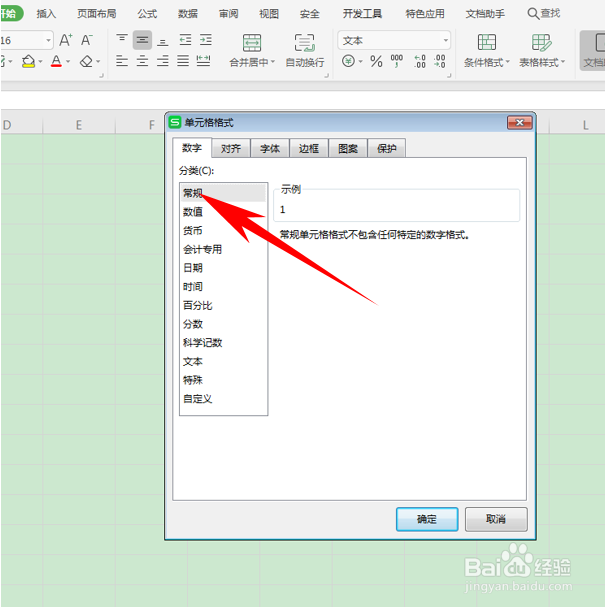Confirm with the 确定 button
The height and width of the screenshot is (607, 605).
click(427, 519)
